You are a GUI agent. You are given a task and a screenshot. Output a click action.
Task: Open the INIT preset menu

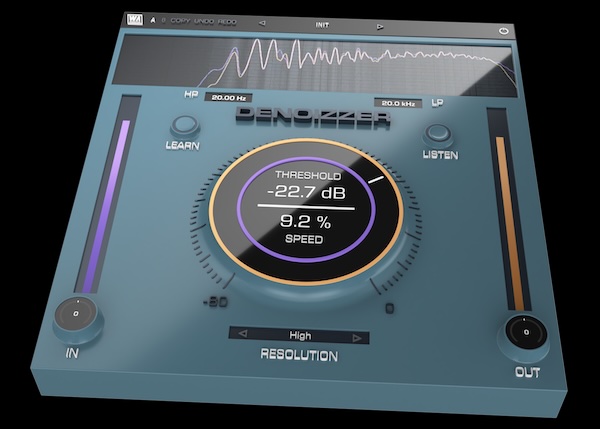(322, 25)
